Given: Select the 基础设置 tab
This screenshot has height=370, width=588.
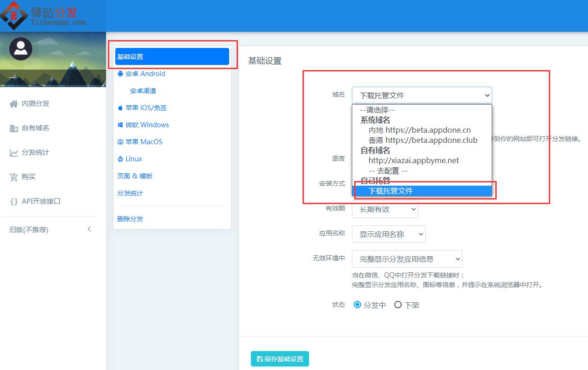Looking at the screenshot, I should [x=172, y=57].
